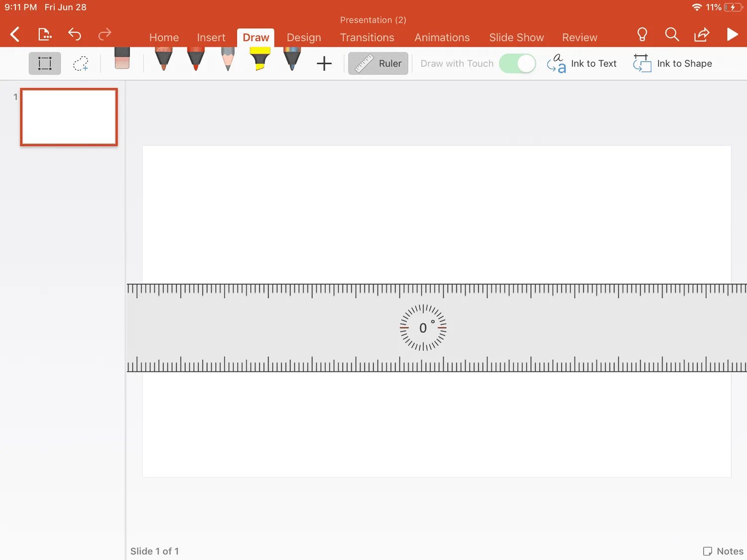Open the search magnifier
The image size is (747, 560).
(x=672, y=34)
